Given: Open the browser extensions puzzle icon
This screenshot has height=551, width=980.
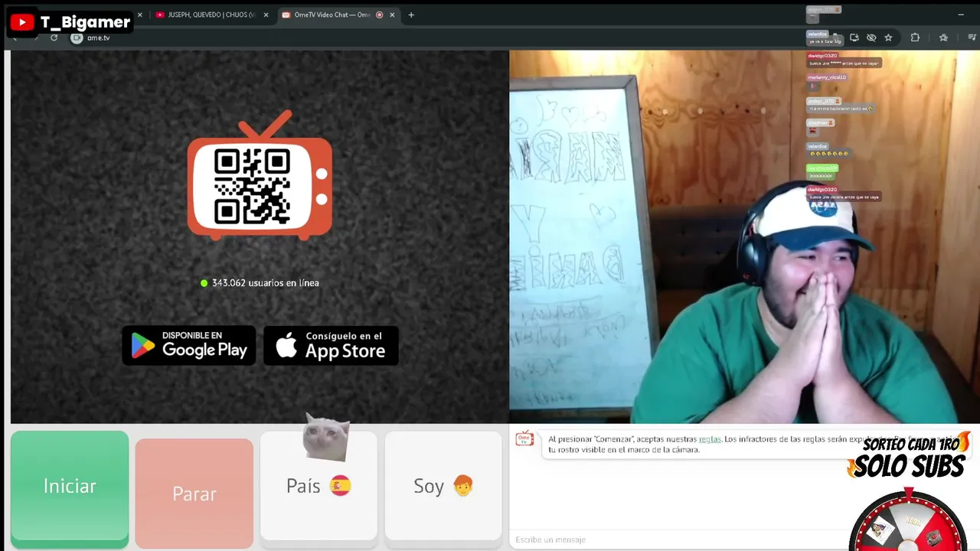Looking at the screenshot, I should point(915,37).
